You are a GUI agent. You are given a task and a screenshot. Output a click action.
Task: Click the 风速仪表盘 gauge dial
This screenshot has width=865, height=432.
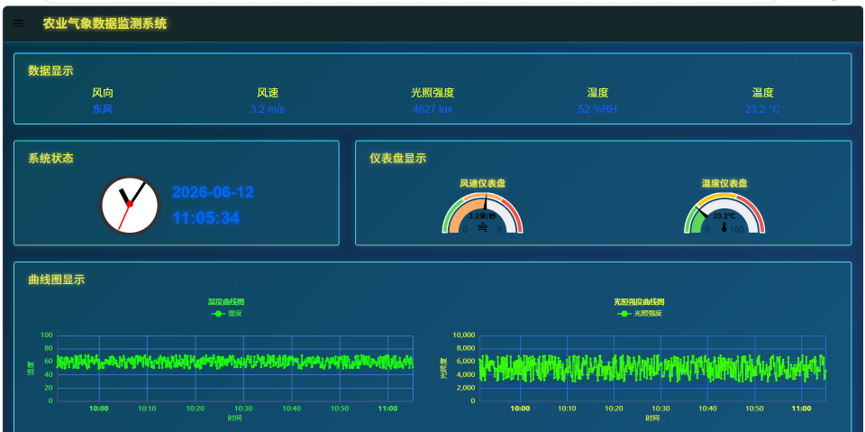click(x=482, y=212)
